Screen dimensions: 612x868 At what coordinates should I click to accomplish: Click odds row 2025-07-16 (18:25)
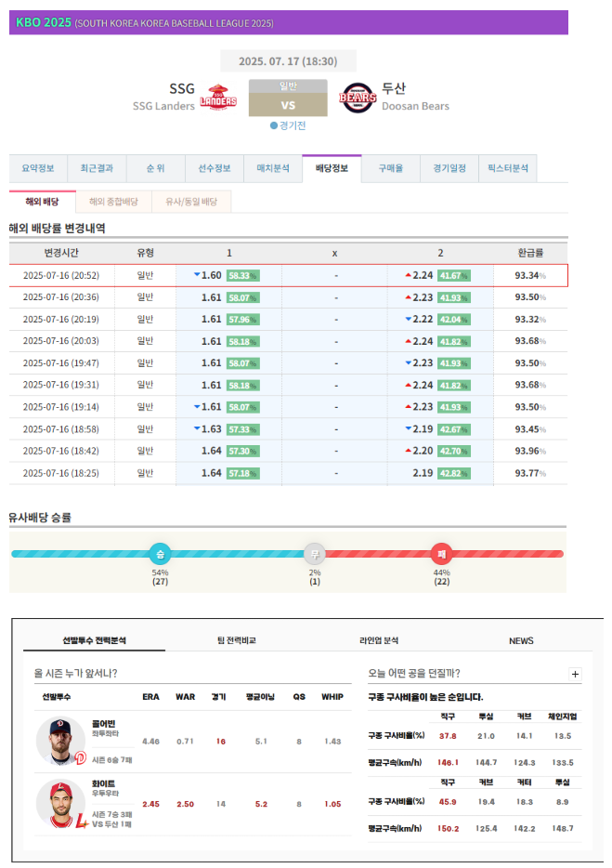(288, 473)
